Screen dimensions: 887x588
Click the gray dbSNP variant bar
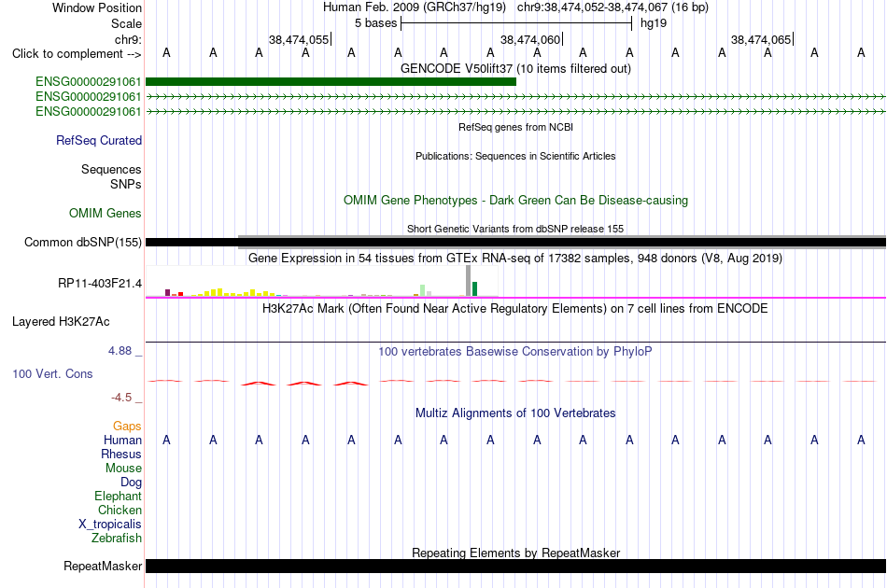562,242
